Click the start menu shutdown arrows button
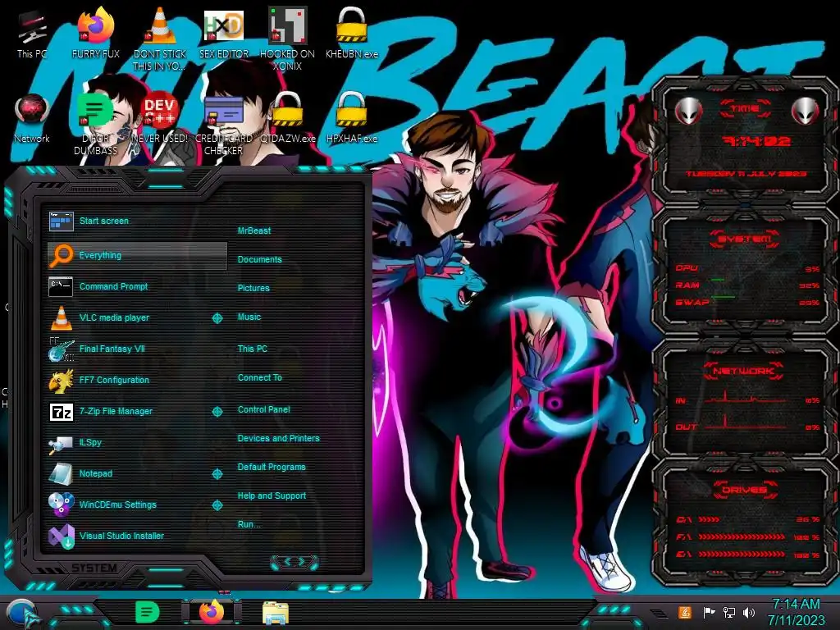This screenshot has height=630, width=840. point(294,562)
